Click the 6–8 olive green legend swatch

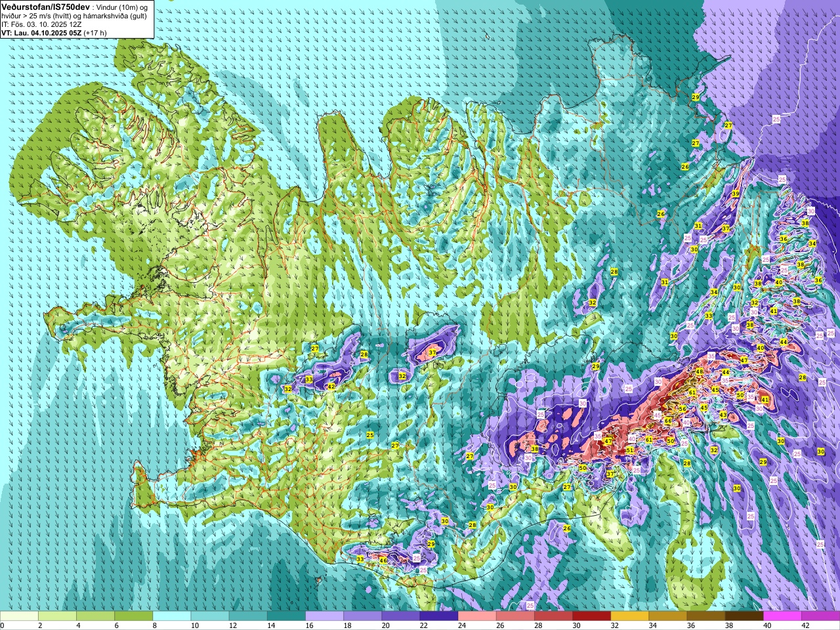pos(133,616)
